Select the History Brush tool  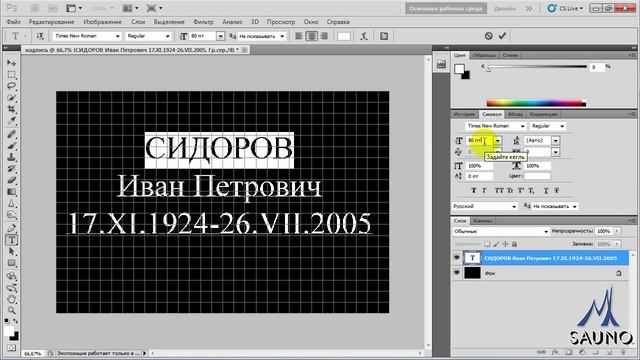tap(11, 169)
